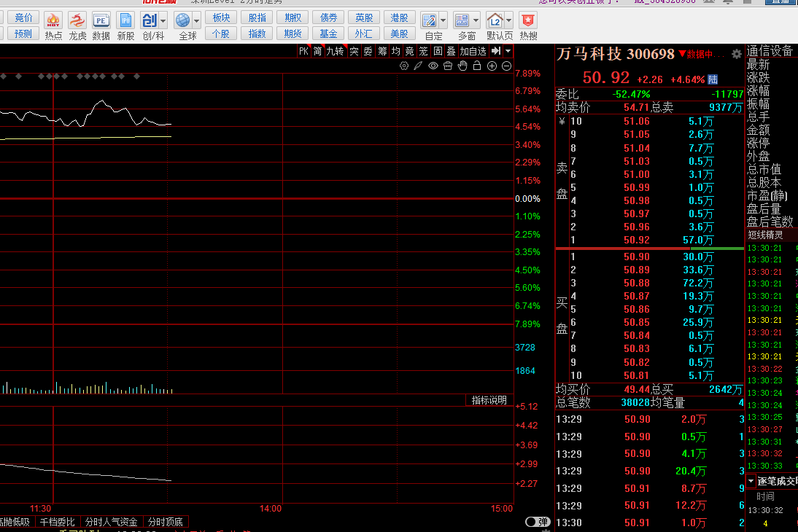
Task: Switch to the 千档委比 tab
Action: (57, 522)
